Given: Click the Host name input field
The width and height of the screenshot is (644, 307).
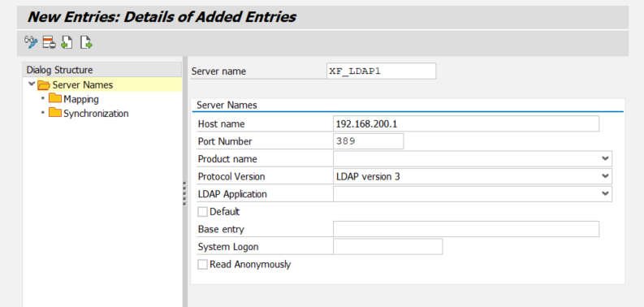Looking at the screenshot, I should [466, 123].
